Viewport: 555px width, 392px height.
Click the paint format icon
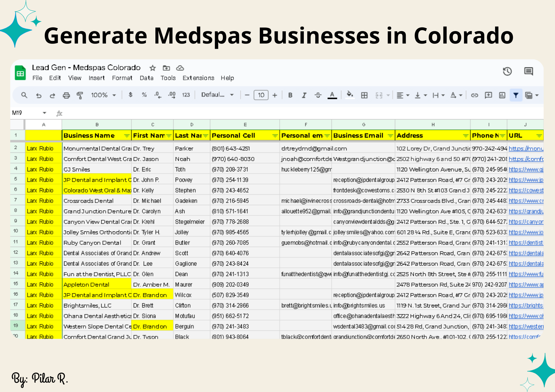tap(80, 95)
